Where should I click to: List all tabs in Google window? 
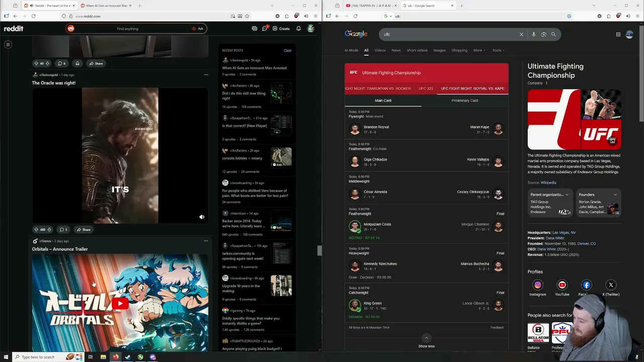click(594, 6)
